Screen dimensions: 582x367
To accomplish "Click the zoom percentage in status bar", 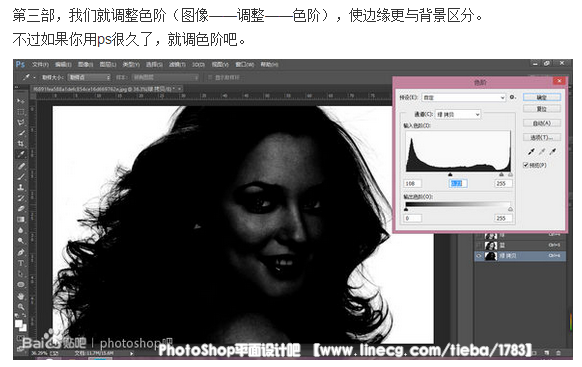I will coord(39,353).
